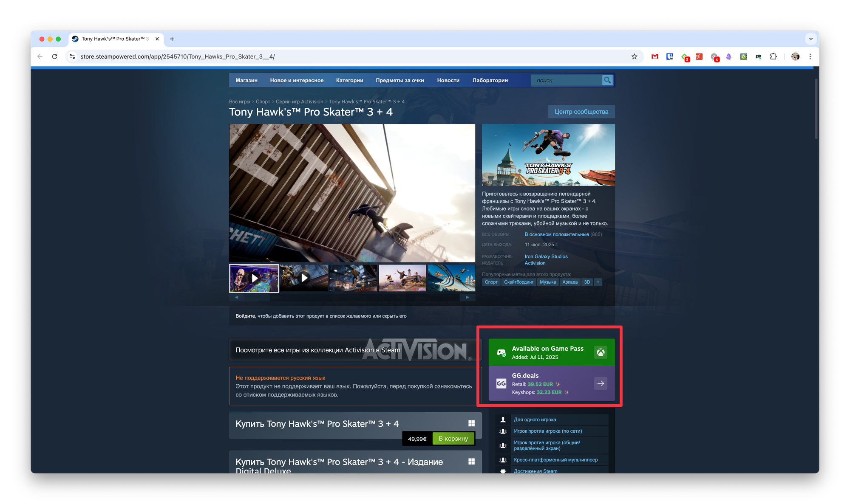The image size is (850, 504).
Task: Play the first trailer thumbnail
Action: pyautogui.click(x=254, y=278)
